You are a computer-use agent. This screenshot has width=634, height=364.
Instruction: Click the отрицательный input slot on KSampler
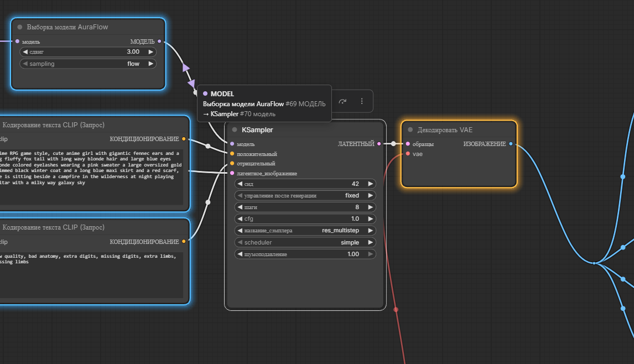(x=232, y=163)
